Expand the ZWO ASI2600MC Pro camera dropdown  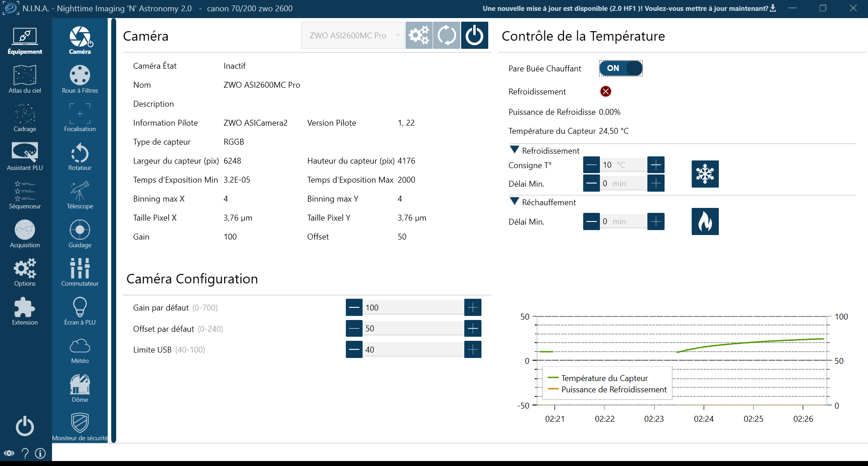(x=353, y=35)
